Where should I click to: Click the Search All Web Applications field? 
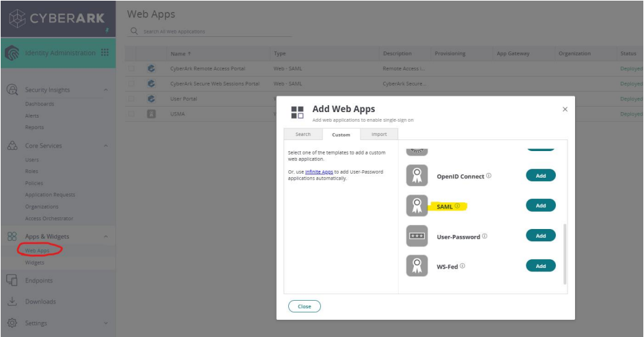212,31
